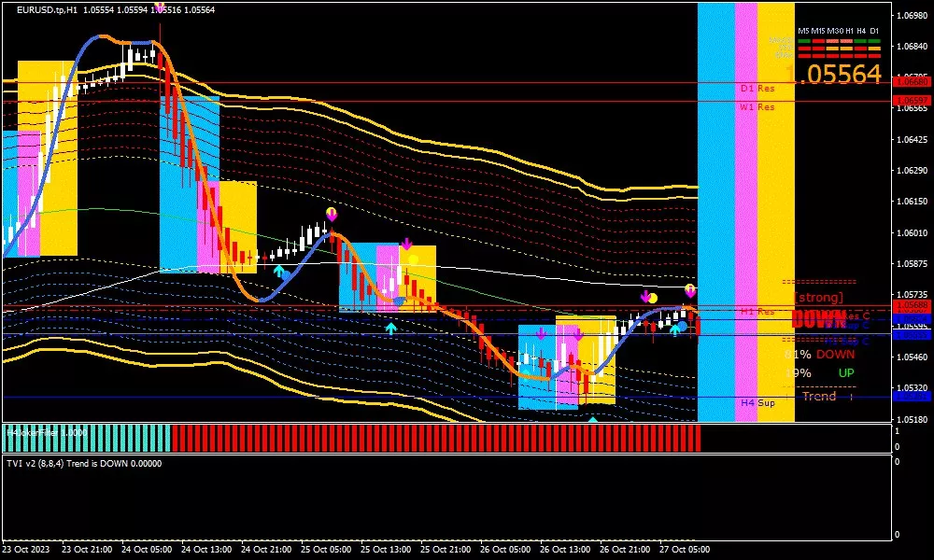Image resolution: width=934 pixels, height=560 pixels.
Task: Click the cyan buy arrow near 24 Oct 21:00
Action: 278,272
